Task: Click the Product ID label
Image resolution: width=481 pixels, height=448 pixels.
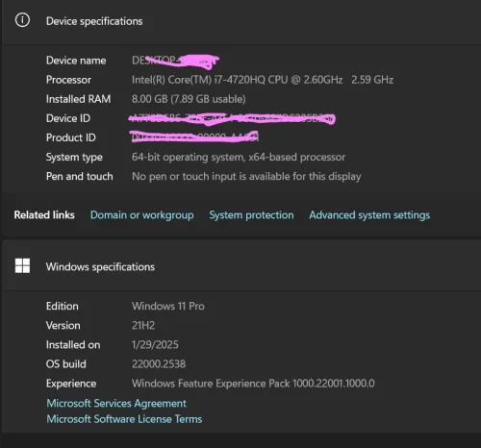Action: tap(71, 137)
